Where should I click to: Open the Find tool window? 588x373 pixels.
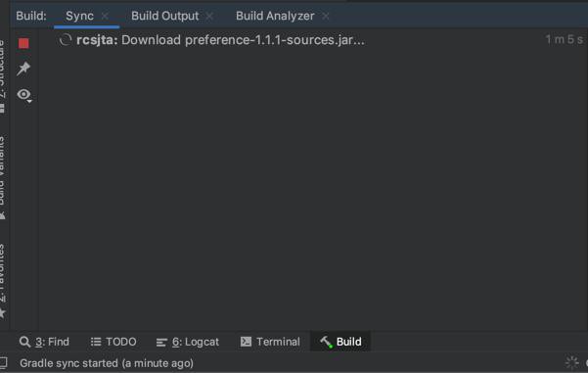(44, 342)
